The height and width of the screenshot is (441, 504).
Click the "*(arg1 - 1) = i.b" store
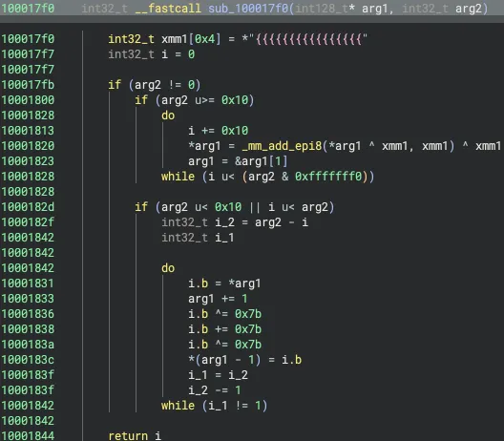pos(245,360)
